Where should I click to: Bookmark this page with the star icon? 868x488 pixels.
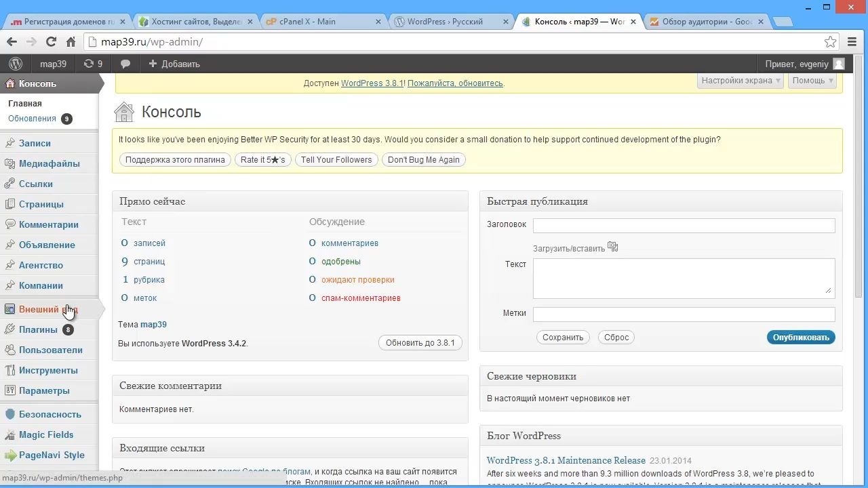(x=830, y=42)
